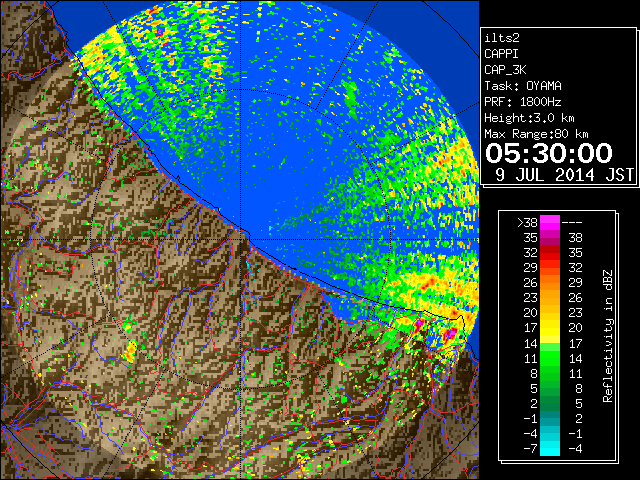This screenshot has height=480, width=640.
Task: Click the 05:30:00 timestamp
Action: click(x=549, y=153)
